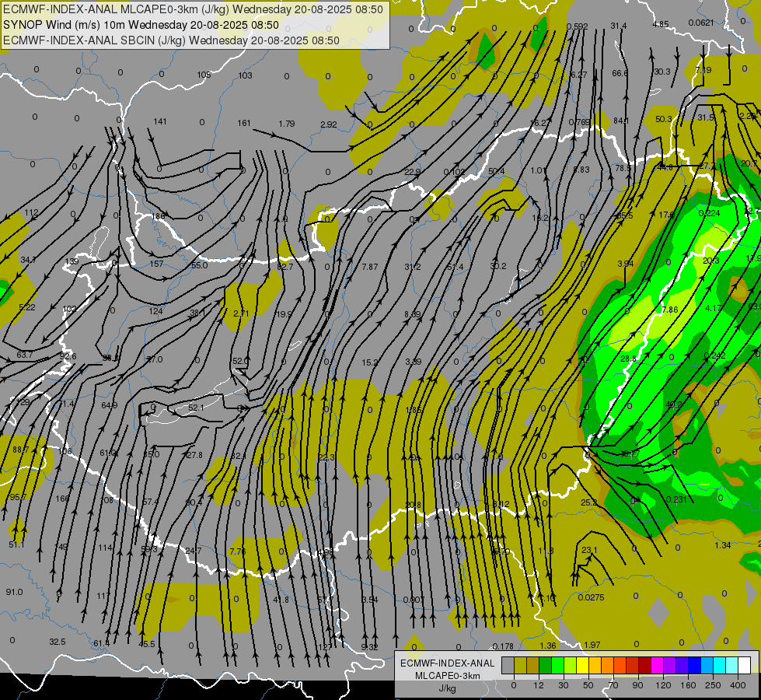The height and width of the screenshot is (700, 761).
Task: Pick the cyan swatch right of tick 250
Action: click(719, 665)
